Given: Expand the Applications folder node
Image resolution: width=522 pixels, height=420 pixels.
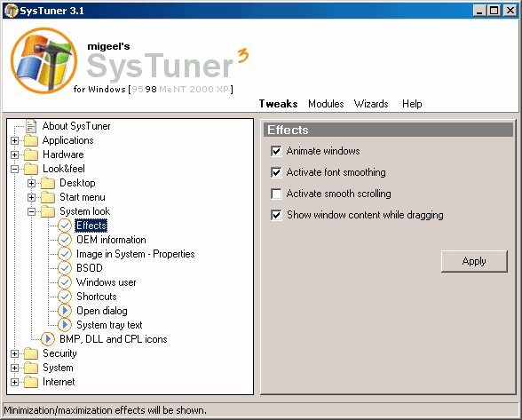Looking at the screenshot, I should click(14, 140).
